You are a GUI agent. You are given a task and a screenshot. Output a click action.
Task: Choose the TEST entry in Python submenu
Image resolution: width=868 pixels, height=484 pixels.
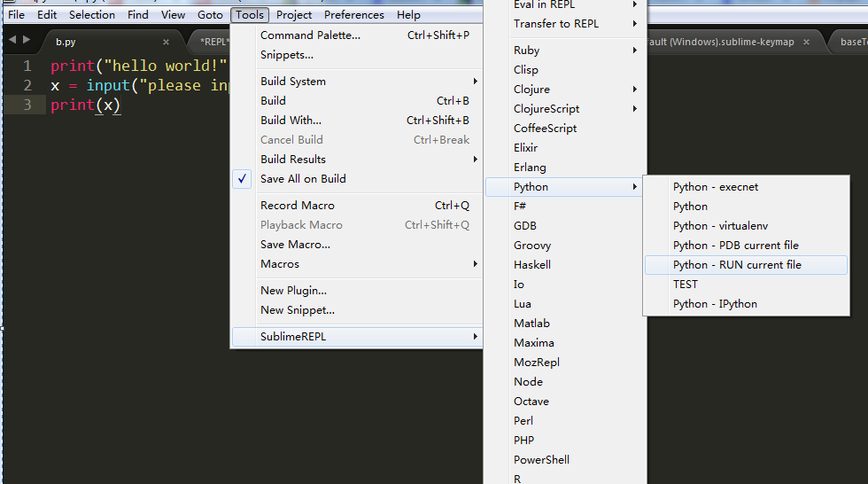tap(746, 284)
